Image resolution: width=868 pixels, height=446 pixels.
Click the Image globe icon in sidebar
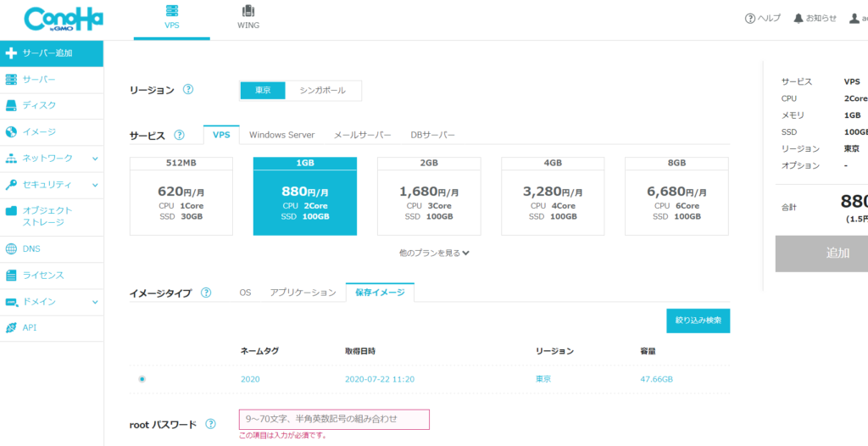[11, 132]
